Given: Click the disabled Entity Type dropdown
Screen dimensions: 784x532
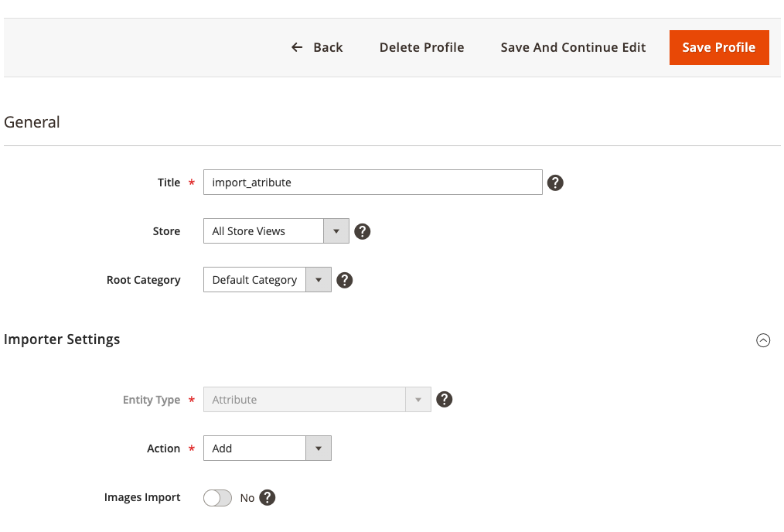Looking at the screenshot, I should coord(317,400).
